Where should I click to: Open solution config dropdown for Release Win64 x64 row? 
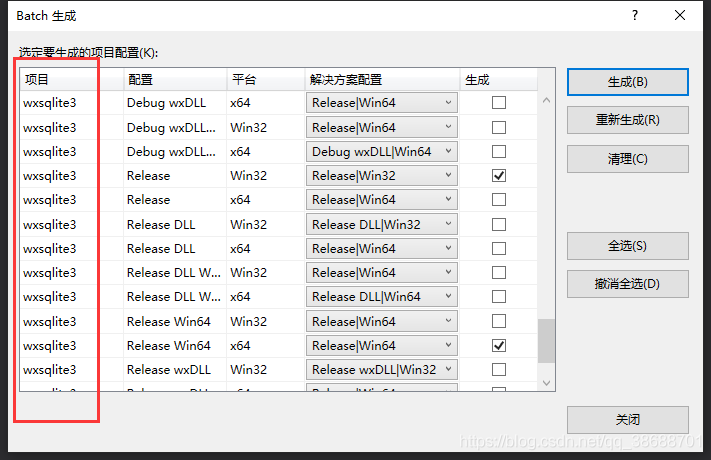[x=382, y=346]
